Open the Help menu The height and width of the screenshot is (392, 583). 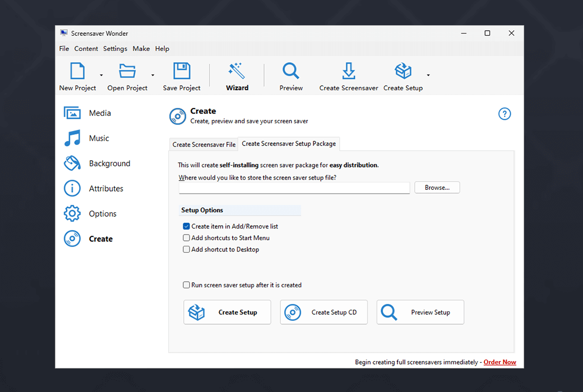tap(162, 49)
